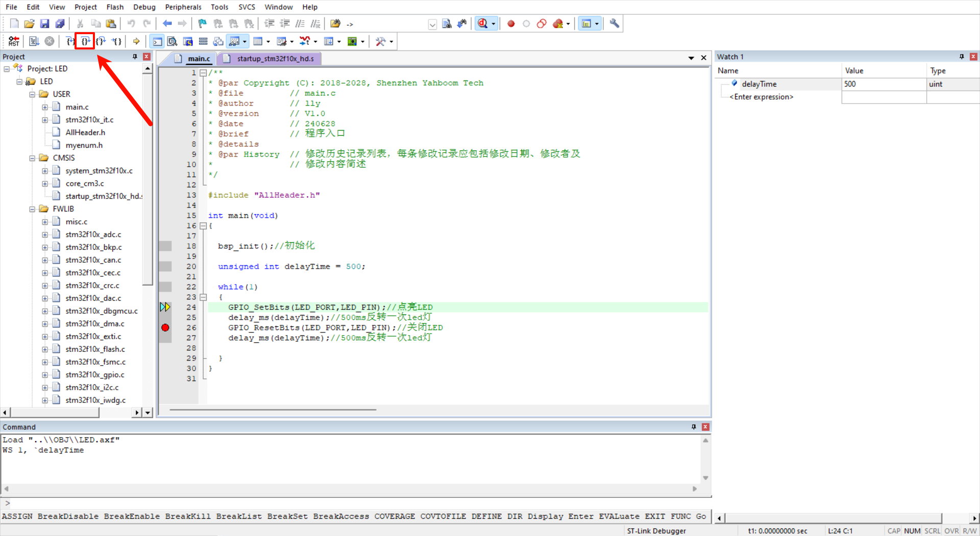Insert a bookmark with flag icon

tap(203, 23)
